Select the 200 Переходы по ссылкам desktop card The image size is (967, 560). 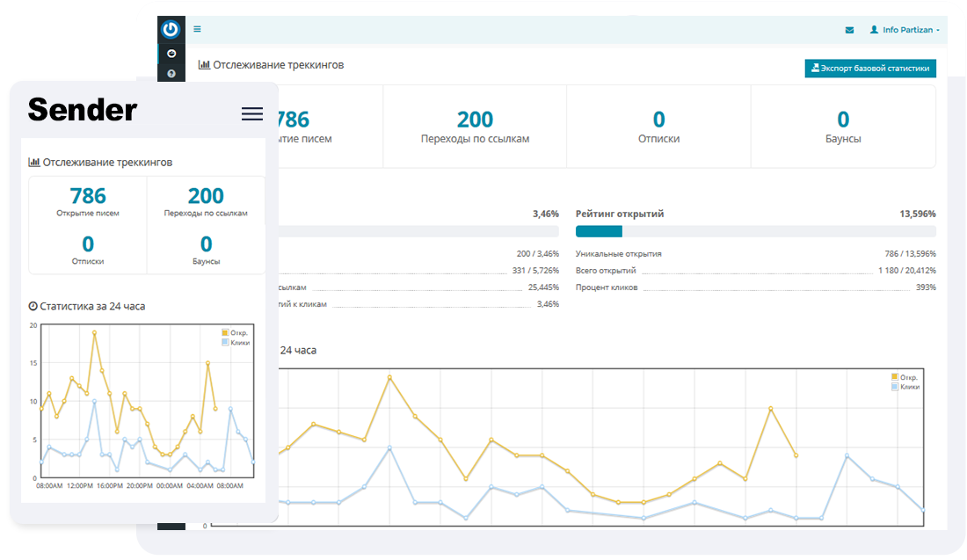(x=475, y=127)
